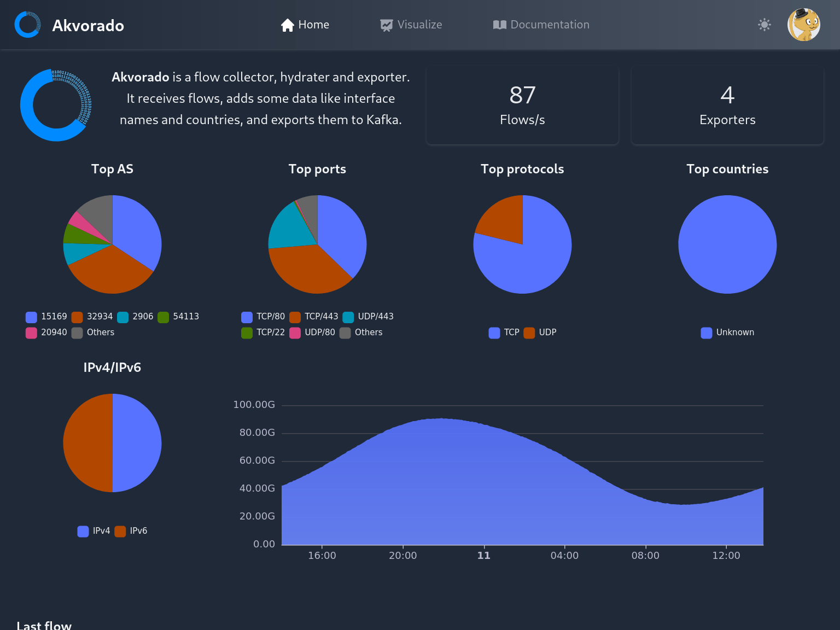Open the user avatar profile picture

(x=803, y=25)
